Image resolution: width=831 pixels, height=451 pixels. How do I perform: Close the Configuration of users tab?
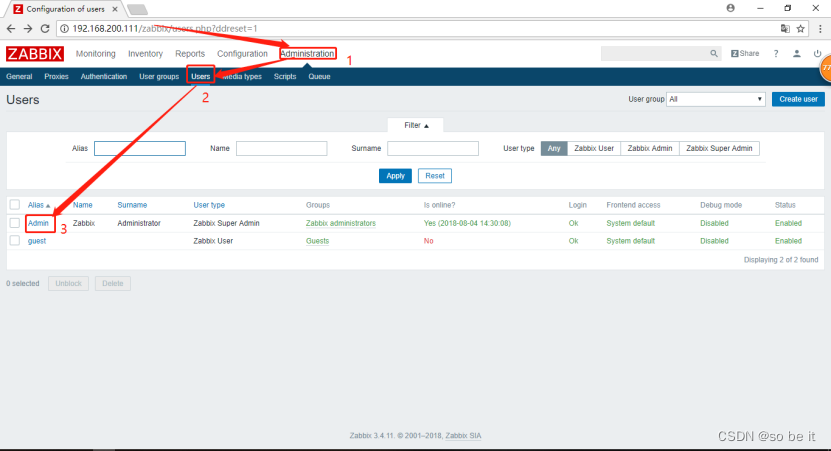coord(114,9)
